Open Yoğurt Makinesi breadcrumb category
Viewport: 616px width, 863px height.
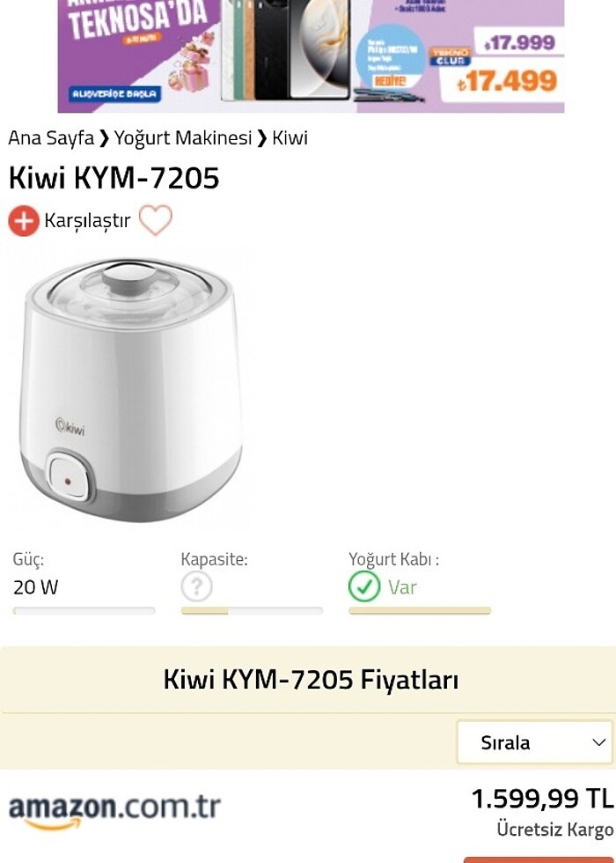coord(183,137)
